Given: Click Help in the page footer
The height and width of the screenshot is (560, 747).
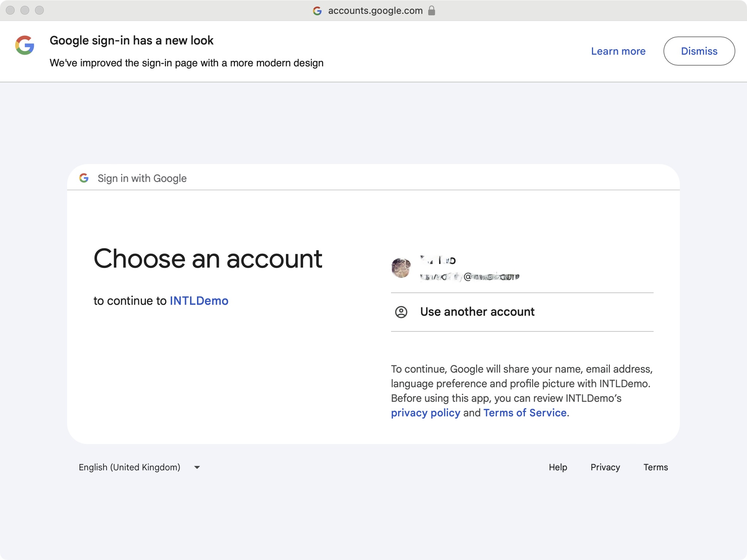Looking at the screenshot, I should [x=558, y=467].
